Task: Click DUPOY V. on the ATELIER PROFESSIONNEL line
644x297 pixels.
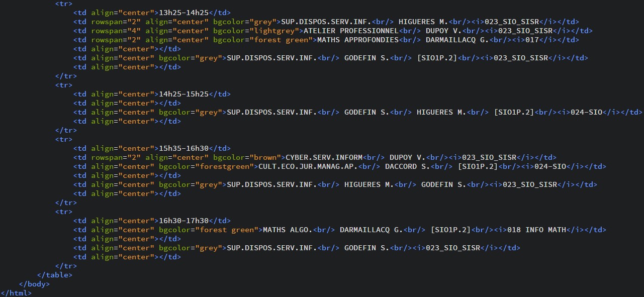Action: click(443, 31)
